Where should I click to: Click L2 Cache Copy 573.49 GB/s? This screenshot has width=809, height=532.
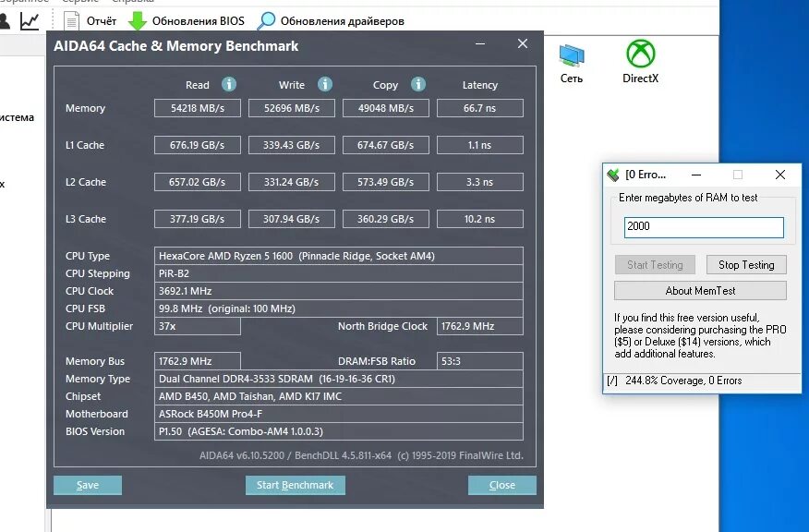(x=386, y=182)
